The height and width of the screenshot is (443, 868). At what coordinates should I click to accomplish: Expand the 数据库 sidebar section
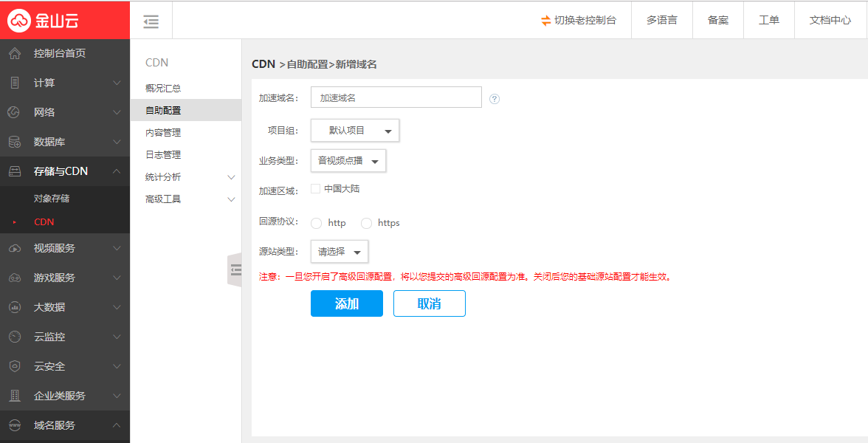[x=117, y=142]
